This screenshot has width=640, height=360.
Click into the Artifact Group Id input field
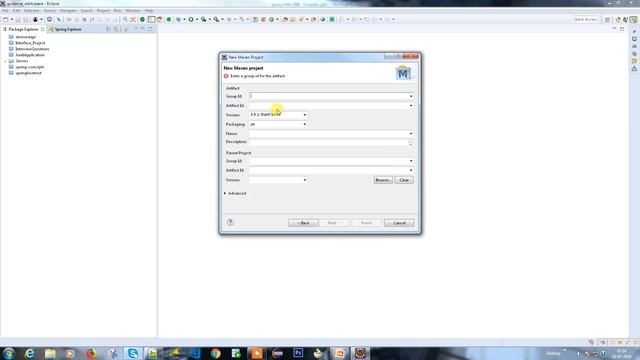(x=329, y=96)
